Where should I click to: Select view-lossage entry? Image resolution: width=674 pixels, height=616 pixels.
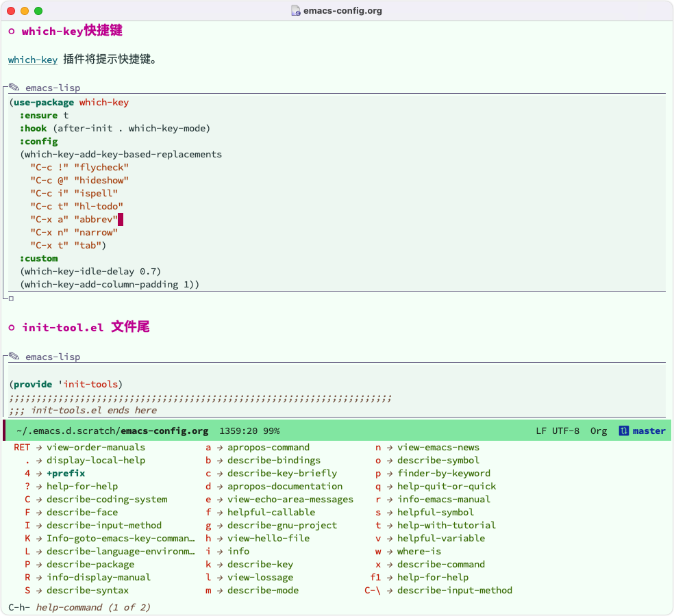(260, 577)
